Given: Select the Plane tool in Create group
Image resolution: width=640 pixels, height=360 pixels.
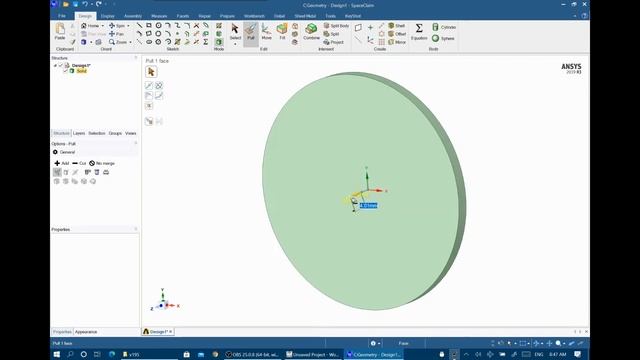Looking at the screenshot, I should point(358,28).
